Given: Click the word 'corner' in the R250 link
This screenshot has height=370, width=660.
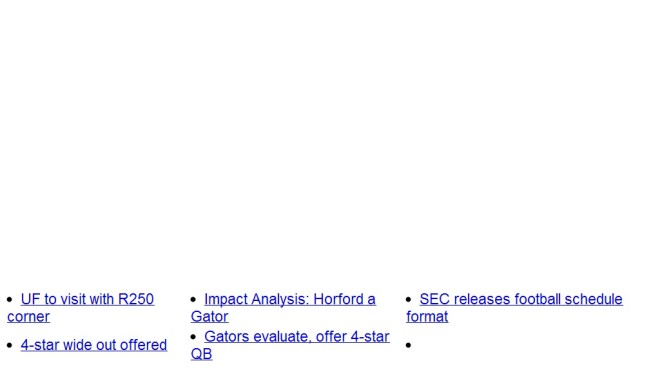Looking at the screenshot, I should coord(28,317).
